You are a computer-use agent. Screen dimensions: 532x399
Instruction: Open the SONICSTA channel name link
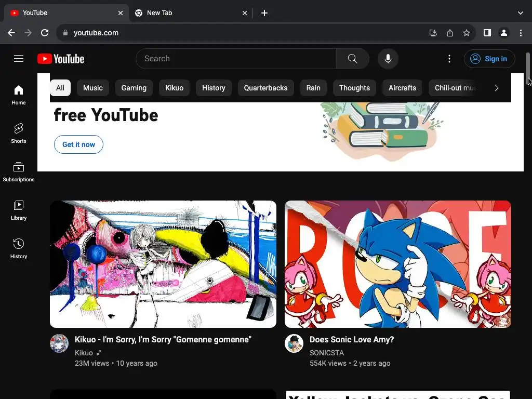click(327, 353)
